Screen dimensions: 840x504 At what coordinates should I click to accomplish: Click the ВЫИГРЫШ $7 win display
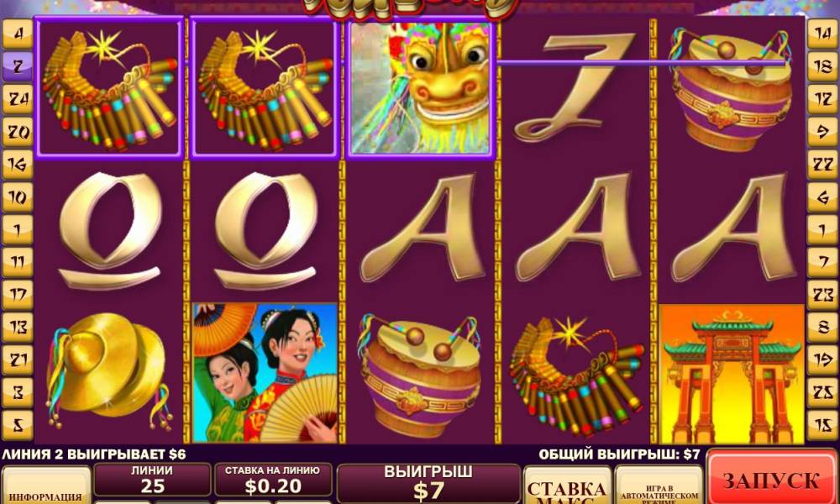coord(428,484)
